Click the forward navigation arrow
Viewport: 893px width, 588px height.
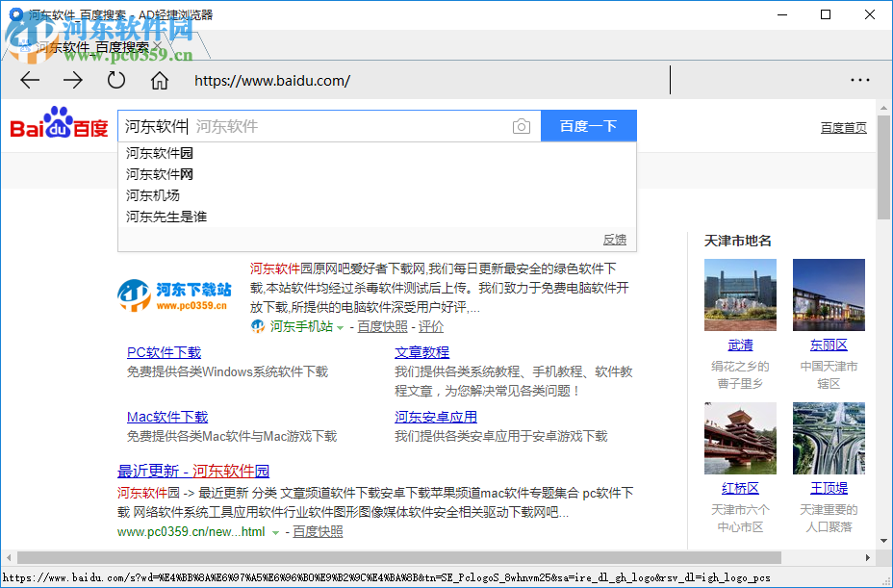71,81
